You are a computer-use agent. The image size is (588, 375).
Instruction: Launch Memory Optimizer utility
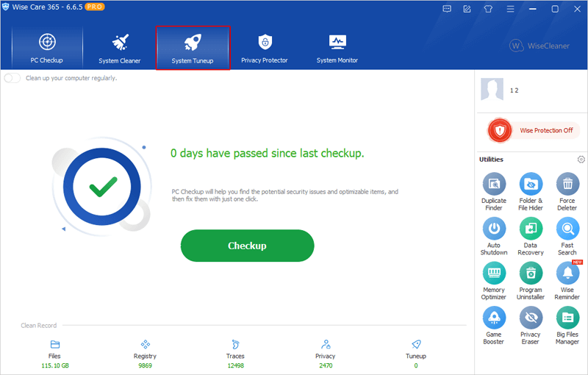click(x=494, y=281)
